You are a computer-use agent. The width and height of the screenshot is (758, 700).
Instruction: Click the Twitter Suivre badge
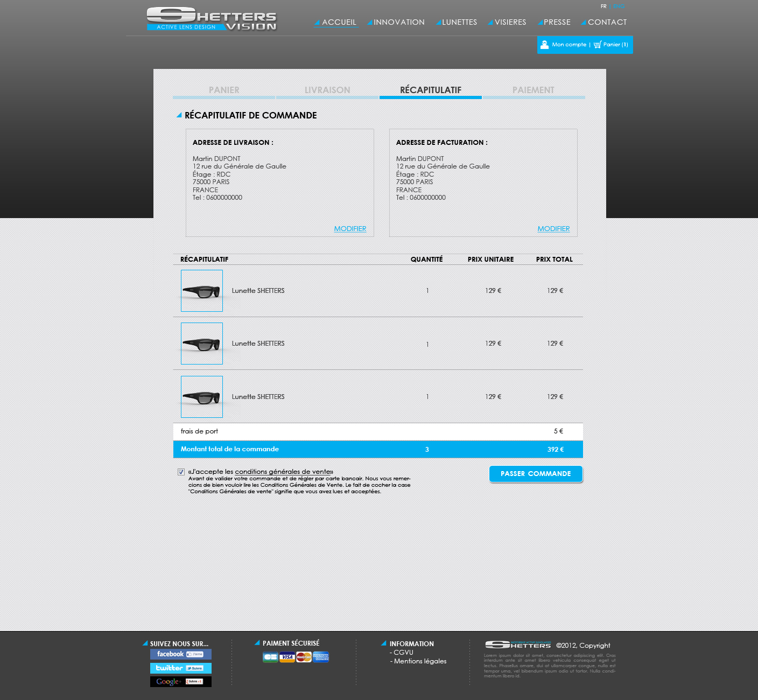coord(180,668)
